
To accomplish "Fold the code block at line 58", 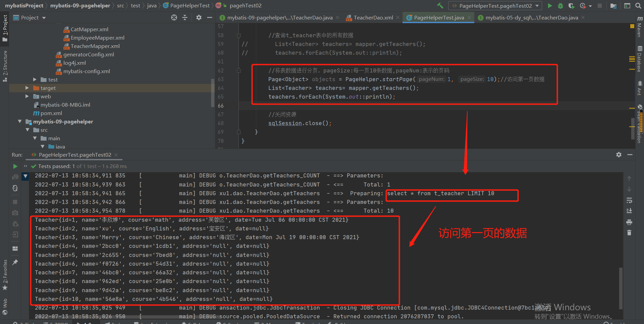I will [x=239, y=35].
